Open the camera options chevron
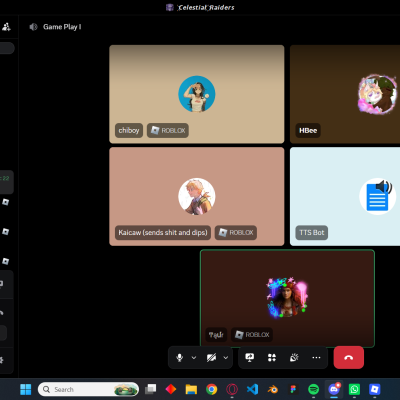The height and width of the screenshot is (400, 400). click(x=226, y=358)
